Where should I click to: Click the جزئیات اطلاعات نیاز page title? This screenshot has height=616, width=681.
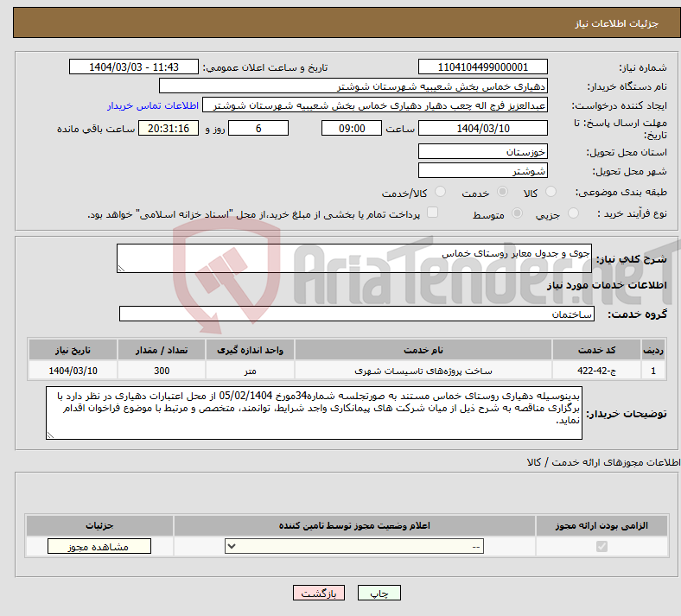pyautogui.click(x=617, y=23)
